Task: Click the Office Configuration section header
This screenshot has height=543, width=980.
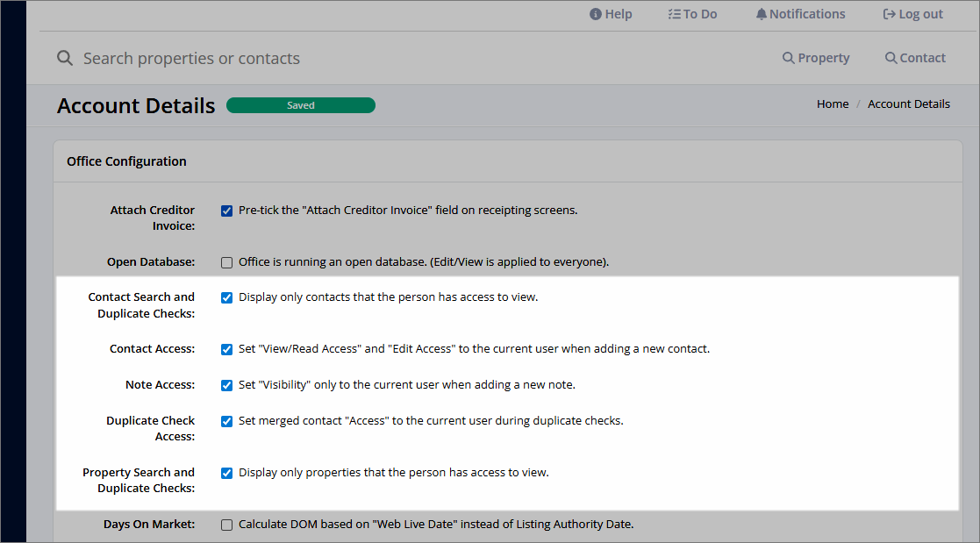Action: pos(126,161)
